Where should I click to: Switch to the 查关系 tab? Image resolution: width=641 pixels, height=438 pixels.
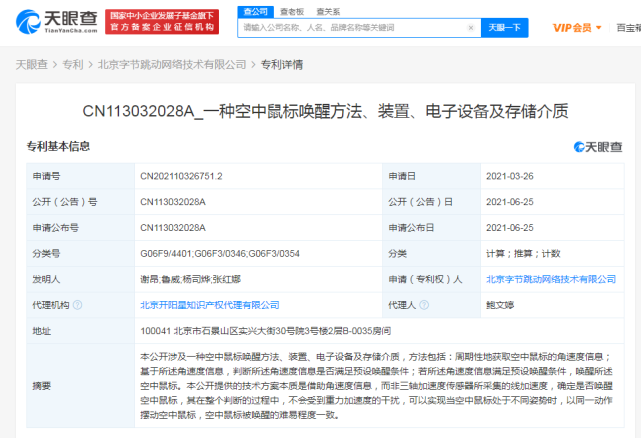[328, 12]
